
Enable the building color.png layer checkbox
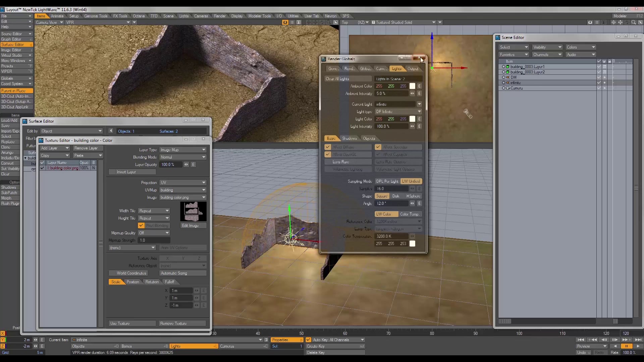(42, 168)
